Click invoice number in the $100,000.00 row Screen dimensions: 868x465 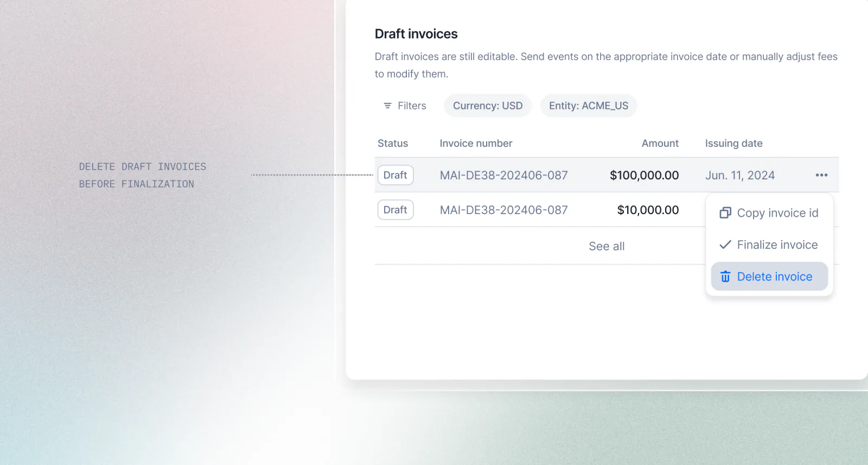(503, 175)
